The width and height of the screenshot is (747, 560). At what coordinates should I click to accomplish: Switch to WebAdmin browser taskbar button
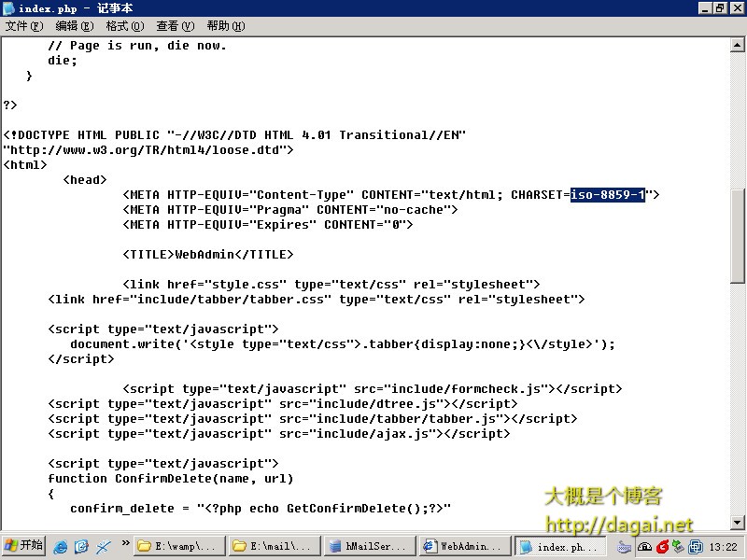(465, 546)
